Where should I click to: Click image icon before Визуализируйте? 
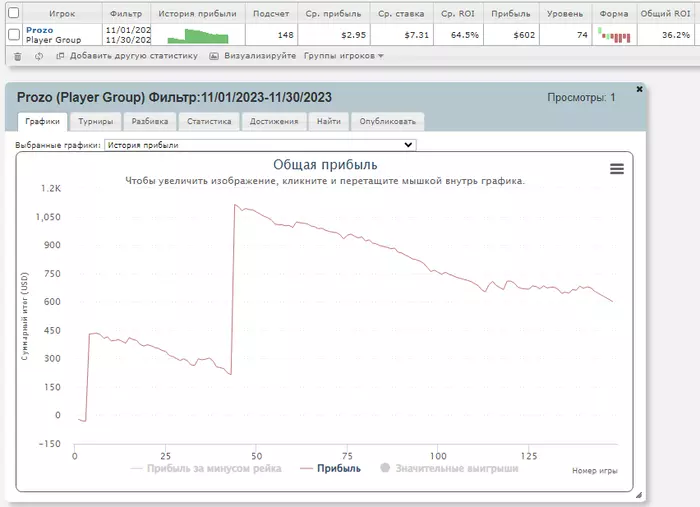(x=214, y=56)
